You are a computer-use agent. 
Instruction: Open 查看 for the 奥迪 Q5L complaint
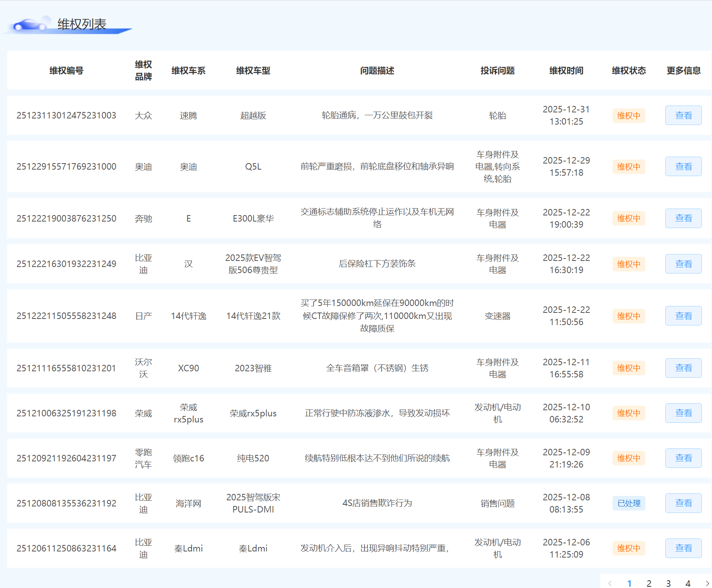click(x=683, y=166)
